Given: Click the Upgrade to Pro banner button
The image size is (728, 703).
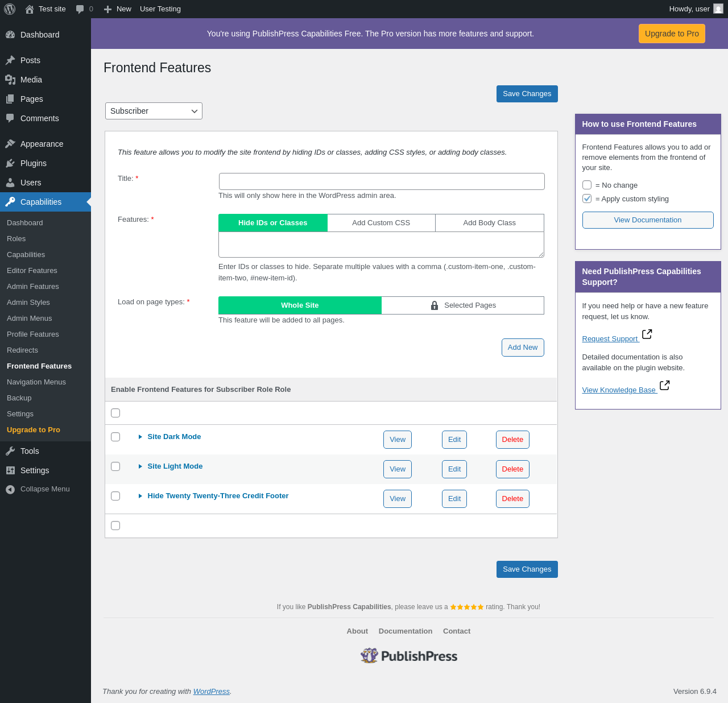Looking at the screenshot, I should click(x=672, y=34).
